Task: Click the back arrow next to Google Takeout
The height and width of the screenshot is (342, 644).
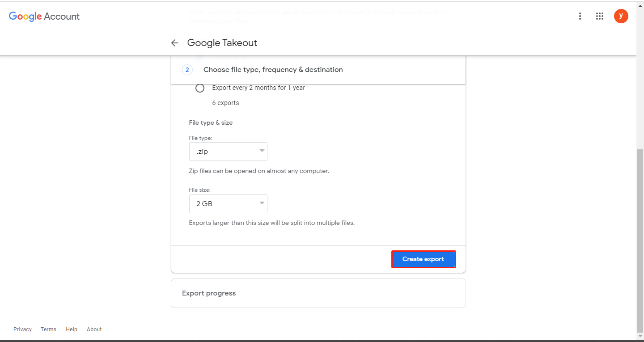Action: point(174,42)
